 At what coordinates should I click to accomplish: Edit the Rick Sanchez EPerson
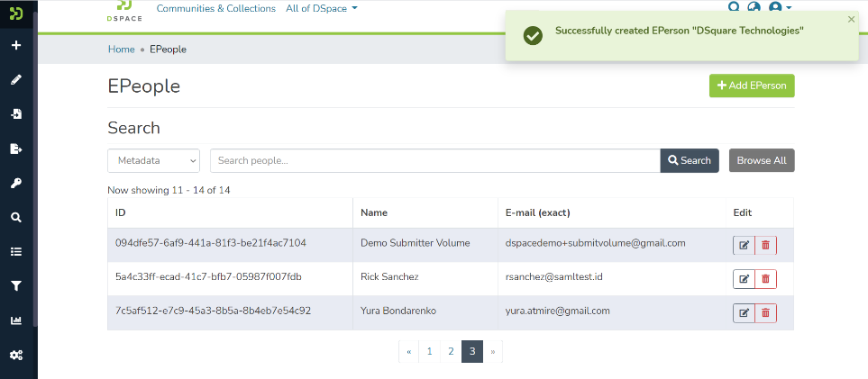pyautogui.click(x=744, y=279)
